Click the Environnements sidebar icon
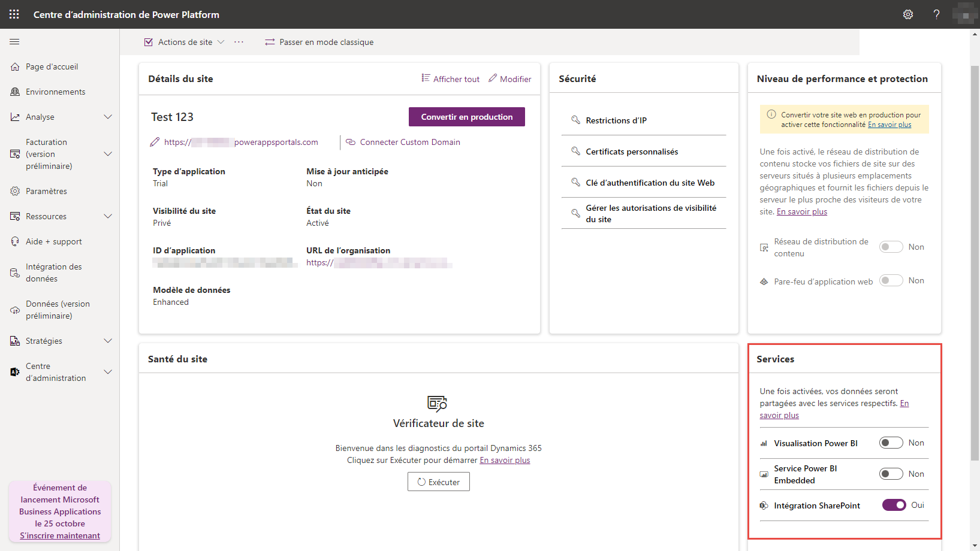Viewport: 980px width, 551px height. (x=15, y=92)
